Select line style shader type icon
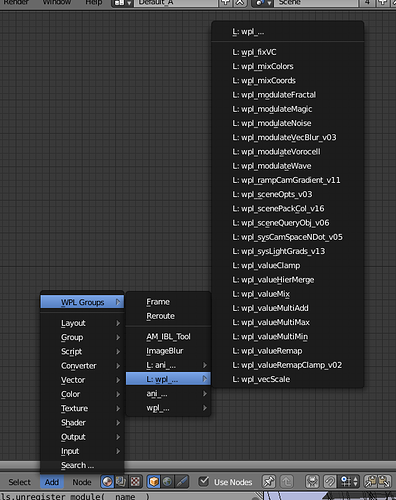The image size is (396, 500). (182, 482)
